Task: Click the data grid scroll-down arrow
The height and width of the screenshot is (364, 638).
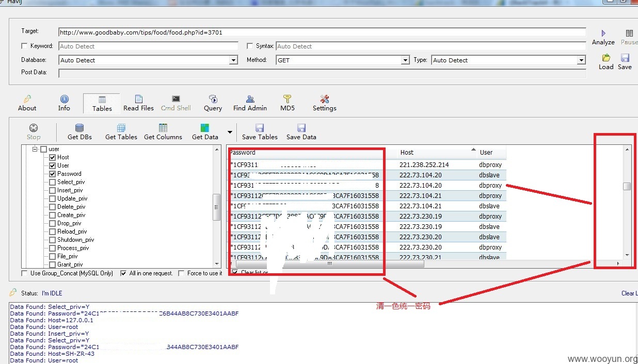Action: tap(627, 255)
